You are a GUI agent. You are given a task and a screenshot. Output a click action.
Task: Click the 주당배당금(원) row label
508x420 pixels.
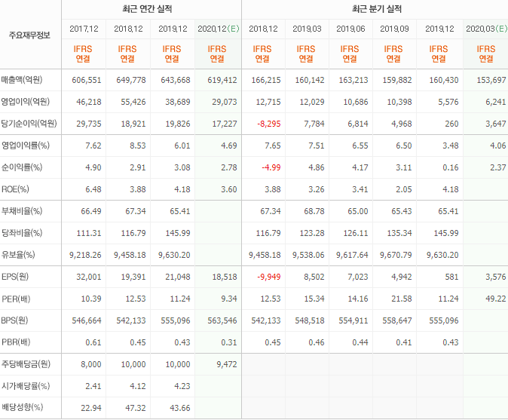pyautogui.click(x=26, y=364)
